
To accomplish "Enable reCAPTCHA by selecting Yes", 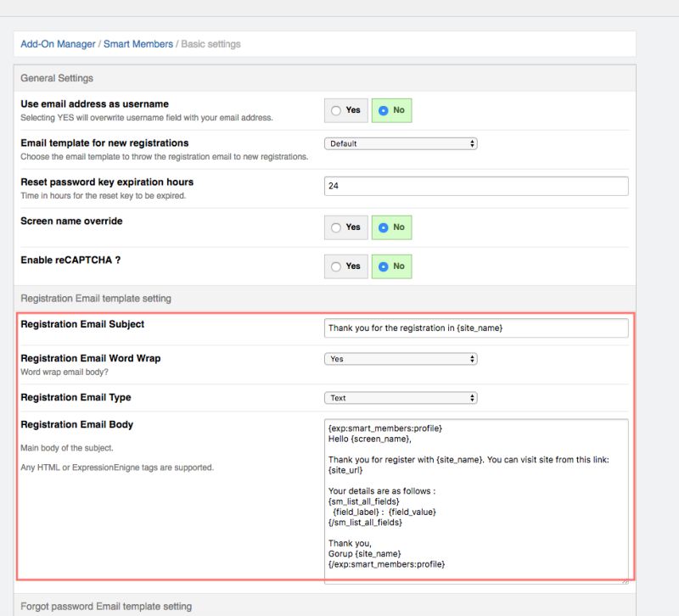I will [x=345, y=266].
